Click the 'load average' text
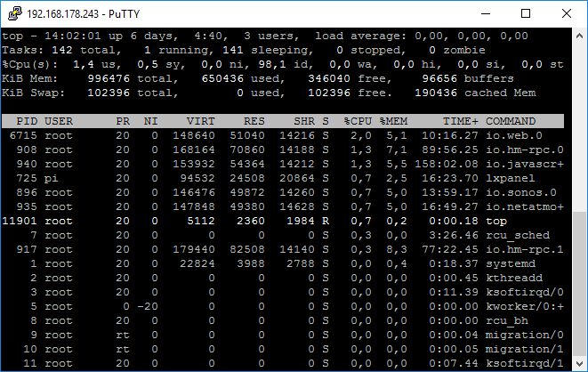Screen dimensions: 588x372 (x=360, y=36)
